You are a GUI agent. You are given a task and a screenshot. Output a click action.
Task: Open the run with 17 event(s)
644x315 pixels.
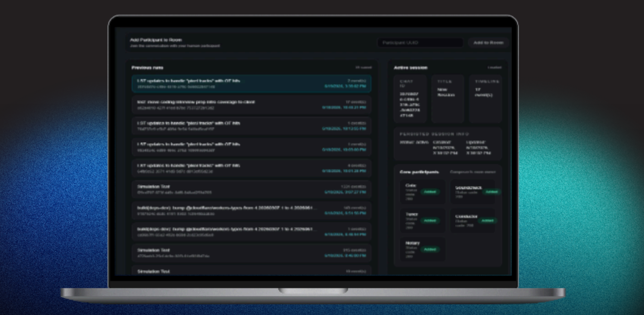click(x=251, y=105)
